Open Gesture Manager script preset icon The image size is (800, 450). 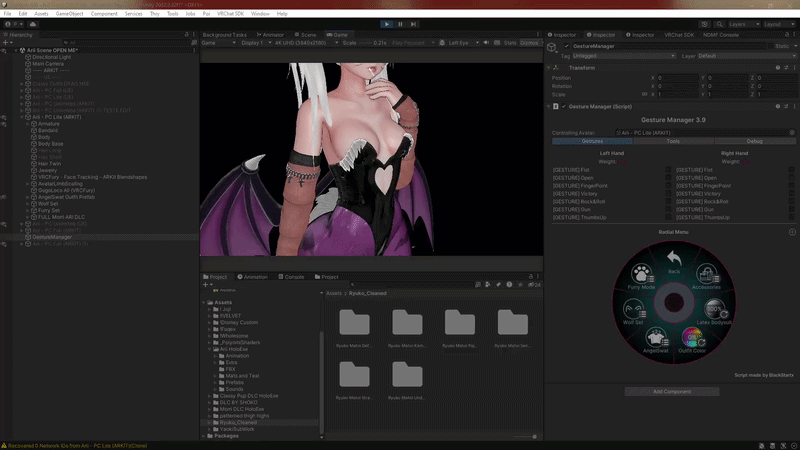(786, 107)
